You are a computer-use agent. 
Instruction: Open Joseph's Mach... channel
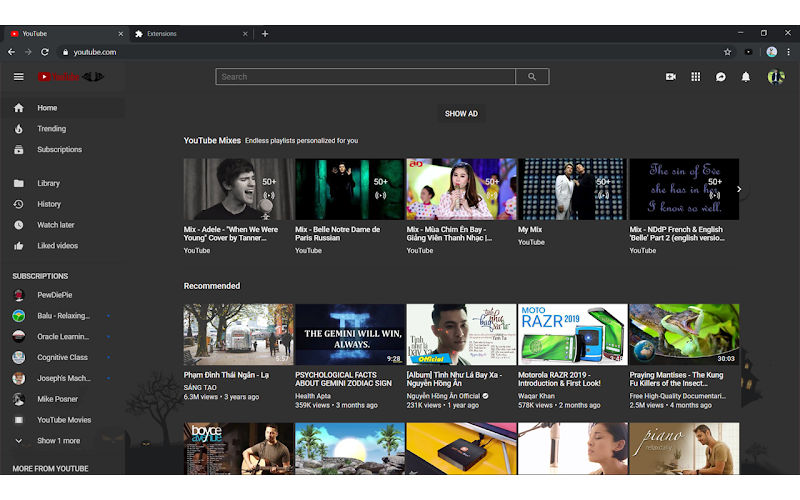(62, 379)
